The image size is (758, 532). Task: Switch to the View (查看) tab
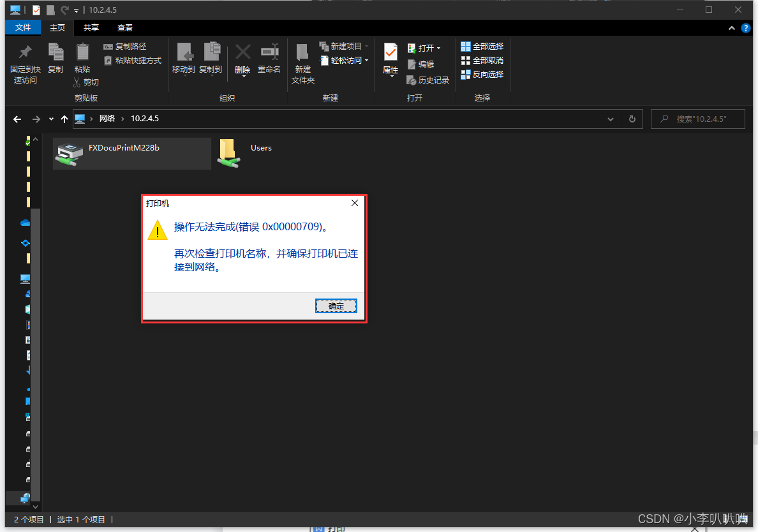[x=124, y=28]
